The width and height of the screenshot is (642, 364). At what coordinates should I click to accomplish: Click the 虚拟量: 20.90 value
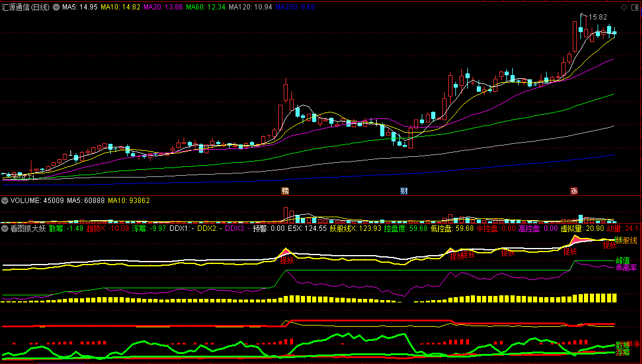click(582, 228)
